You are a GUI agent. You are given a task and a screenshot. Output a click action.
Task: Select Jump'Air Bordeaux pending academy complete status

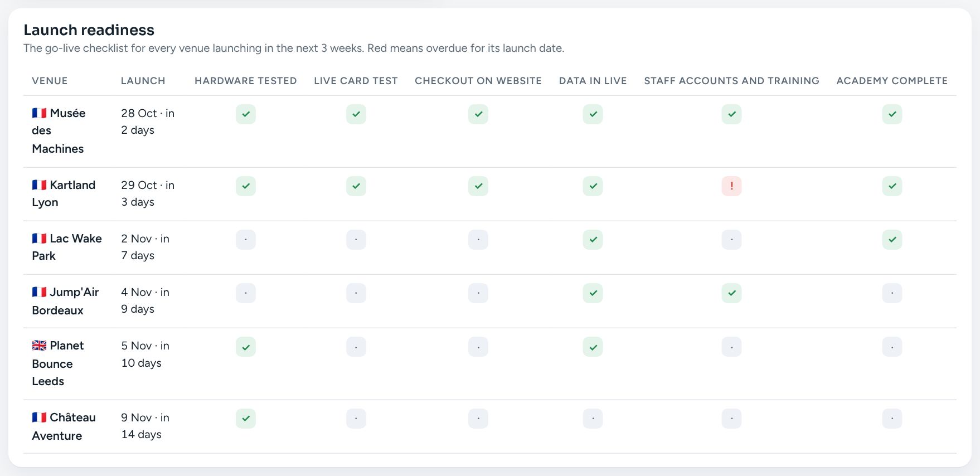click(x=892, y=293)
